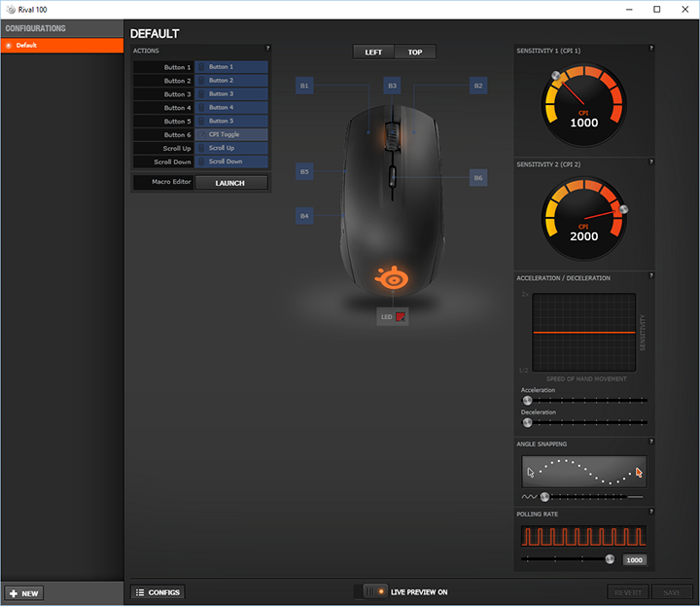700x606 pixels.
Task: Select the Default configuration in sidebar
Action: click(x=62, y=46)
